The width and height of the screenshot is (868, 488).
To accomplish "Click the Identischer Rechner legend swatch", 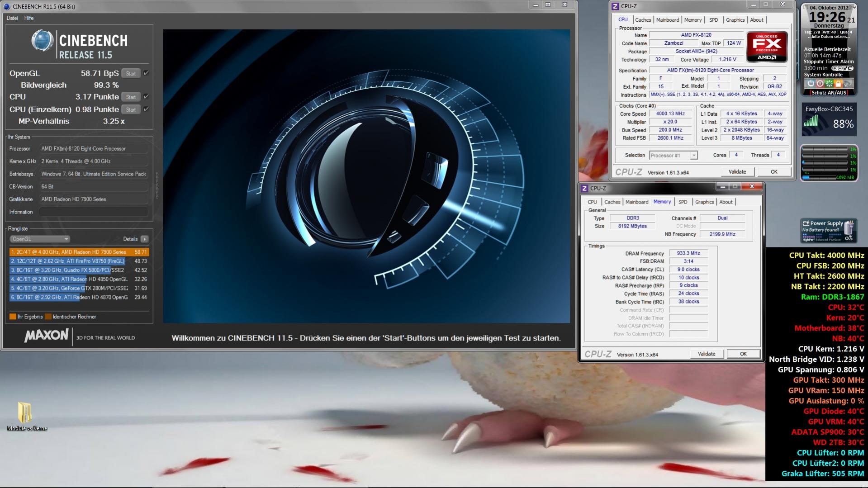I will coord(48,317).
